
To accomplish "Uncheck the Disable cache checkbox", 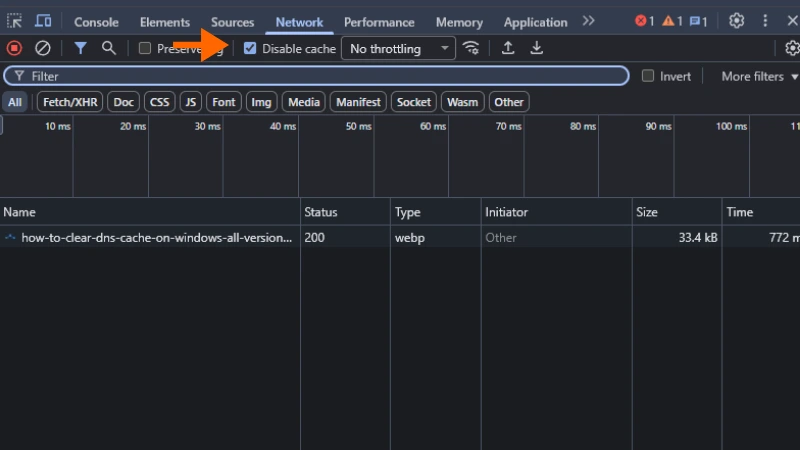I will tap(250, 48).
